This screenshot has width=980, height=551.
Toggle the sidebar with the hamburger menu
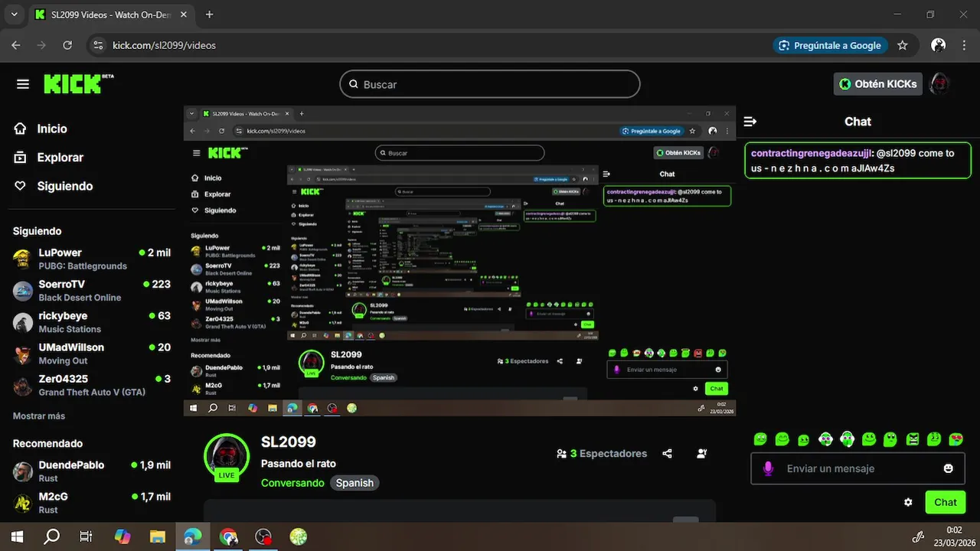(23, 84)
